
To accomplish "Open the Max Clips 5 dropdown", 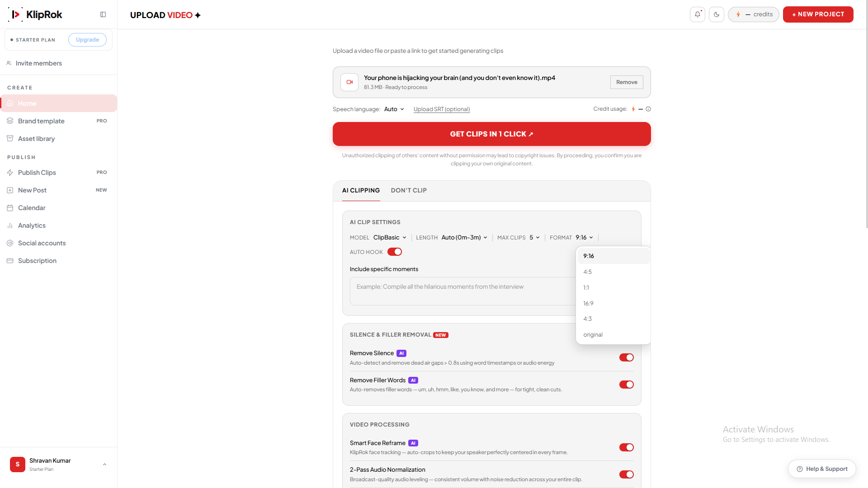I will 535,238.
